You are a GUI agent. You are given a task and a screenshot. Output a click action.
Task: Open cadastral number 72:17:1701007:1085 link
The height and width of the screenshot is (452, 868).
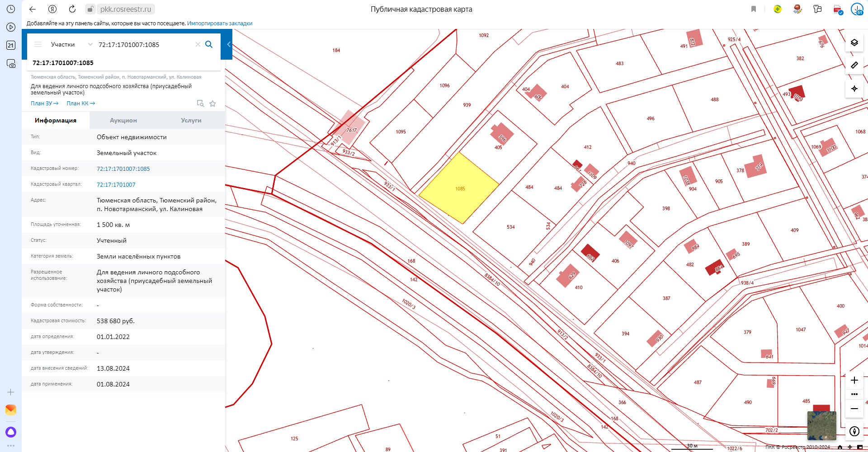point(123,169)
